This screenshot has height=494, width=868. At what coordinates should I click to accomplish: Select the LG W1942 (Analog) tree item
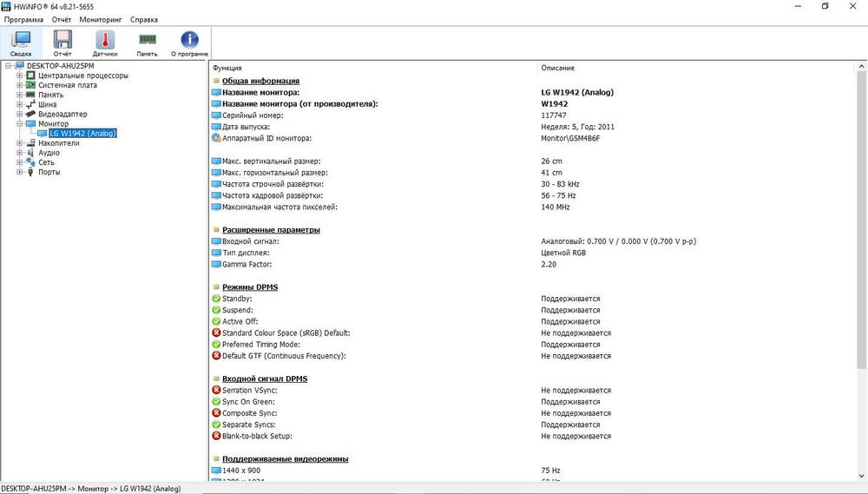pyautogui.click(x=83, y=134)
